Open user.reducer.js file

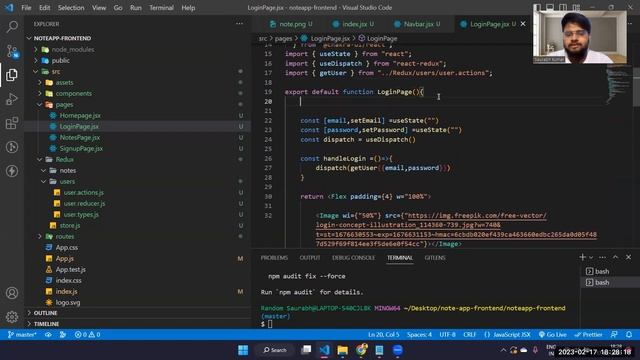tap(84, 203)
